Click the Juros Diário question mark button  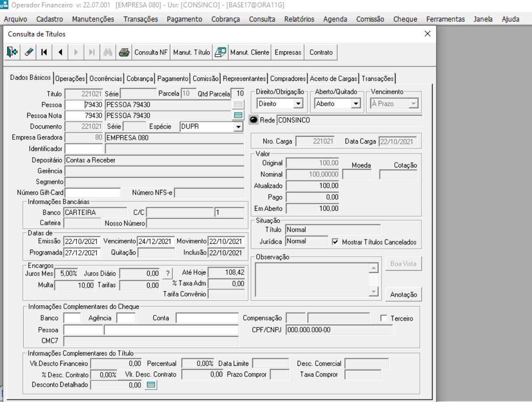click(168, 273)
